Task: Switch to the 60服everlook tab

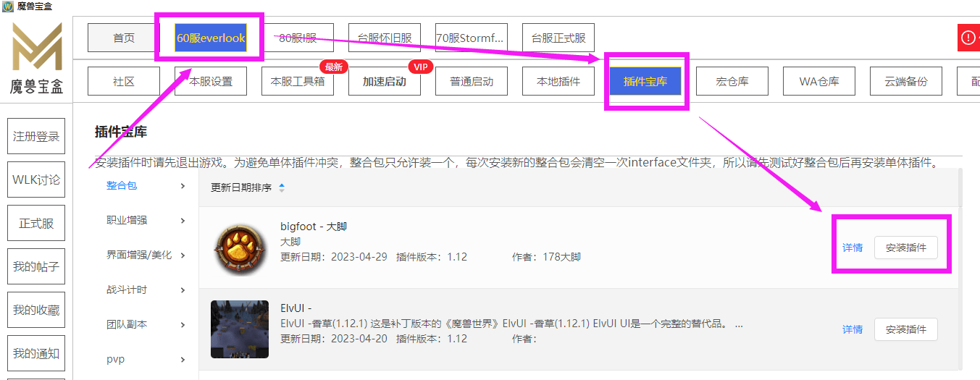Action: click(211, 38)
